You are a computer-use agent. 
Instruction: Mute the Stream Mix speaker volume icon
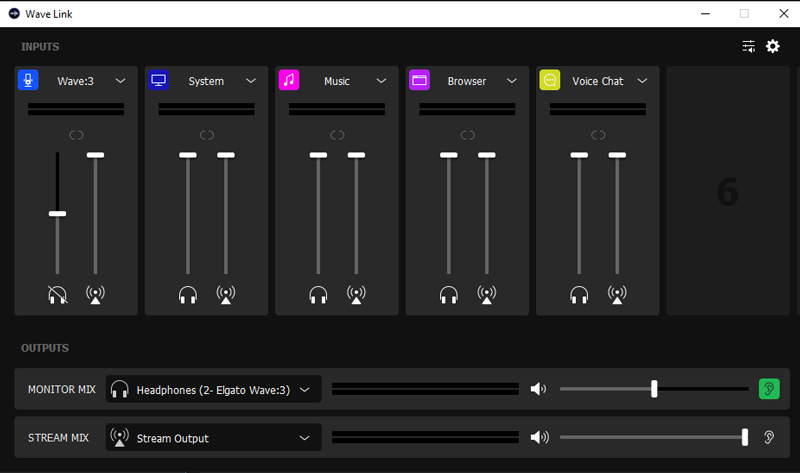click(539, 437)
